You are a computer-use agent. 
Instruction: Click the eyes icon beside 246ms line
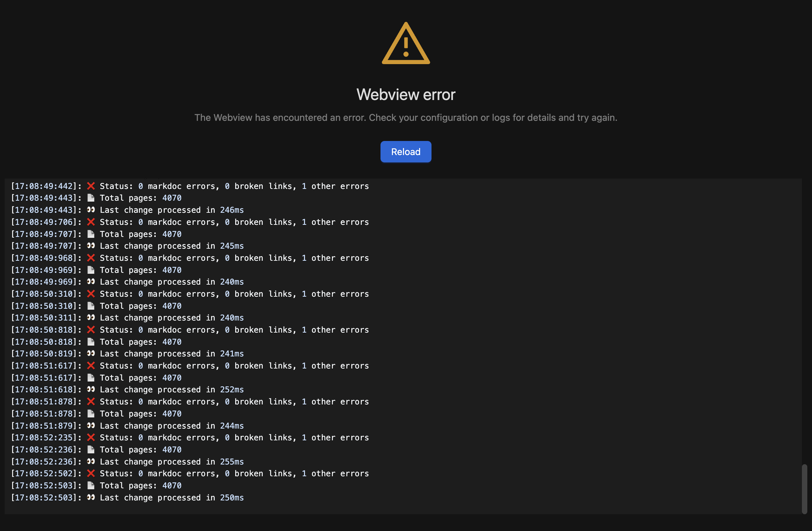(91, 210)
